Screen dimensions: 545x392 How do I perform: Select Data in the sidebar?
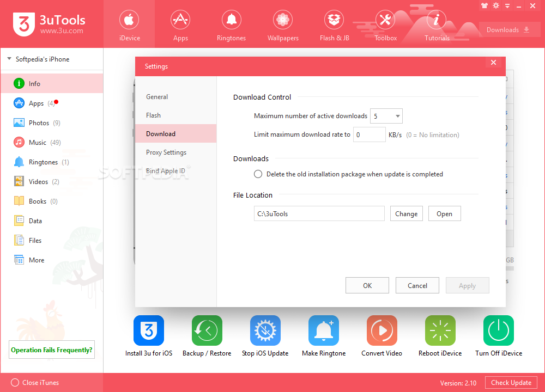coord(52,221)
